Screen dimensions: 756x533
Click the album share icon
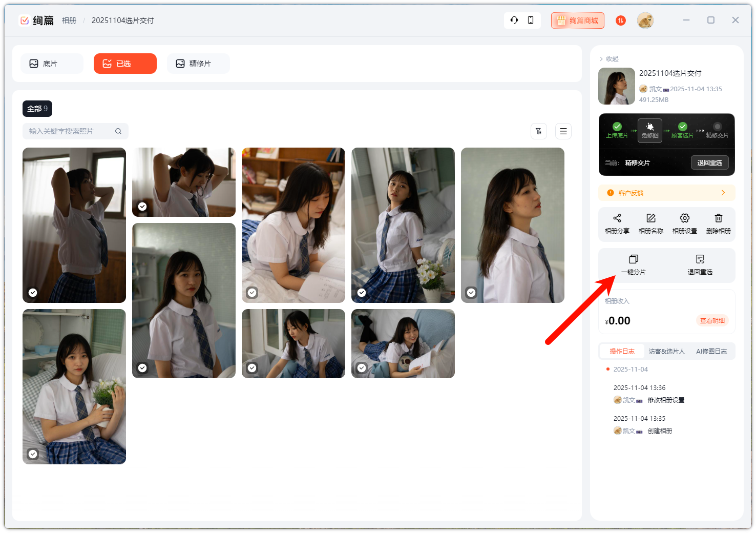[617, 218]
